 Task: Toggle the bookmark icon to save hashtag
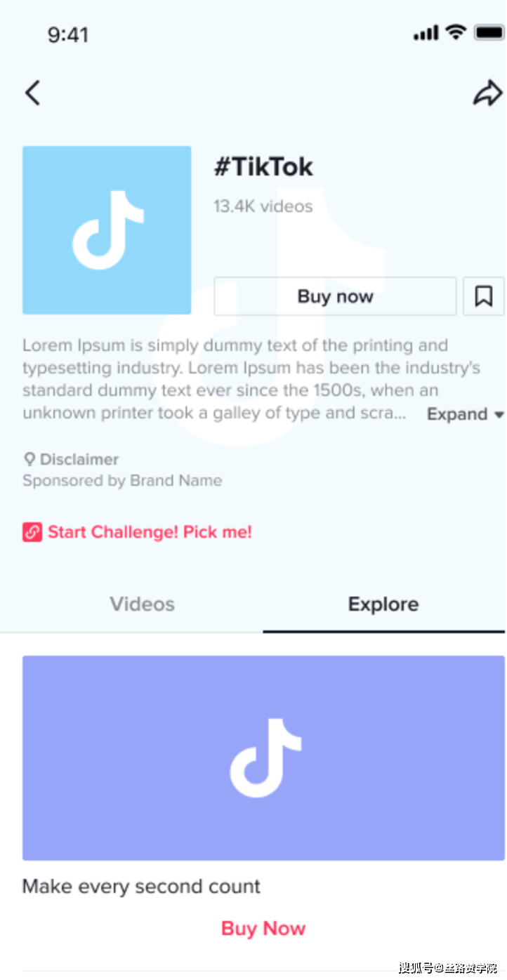(483, 296)
